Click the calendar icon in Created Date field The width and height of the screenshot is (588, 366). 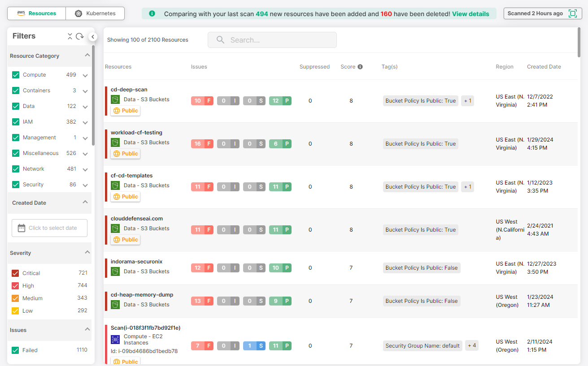(22, 228)
